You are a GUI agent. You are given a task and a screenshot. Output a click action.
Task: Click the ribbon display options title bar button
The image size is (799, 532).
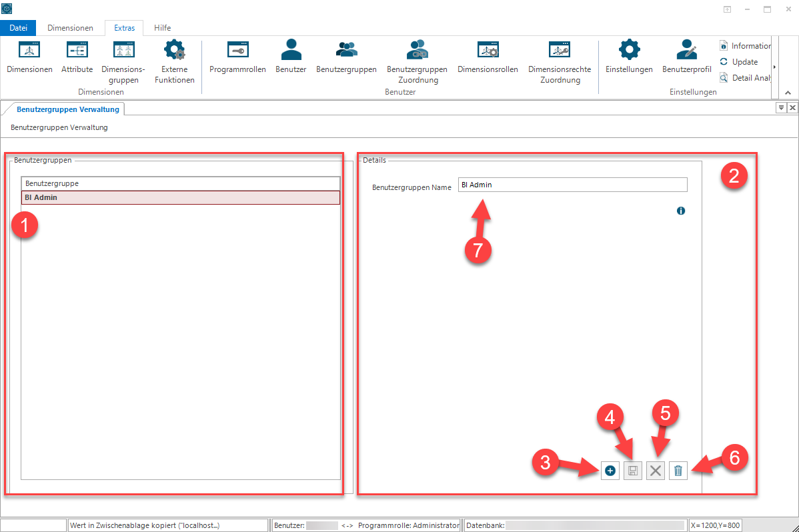tap(727, 9)
